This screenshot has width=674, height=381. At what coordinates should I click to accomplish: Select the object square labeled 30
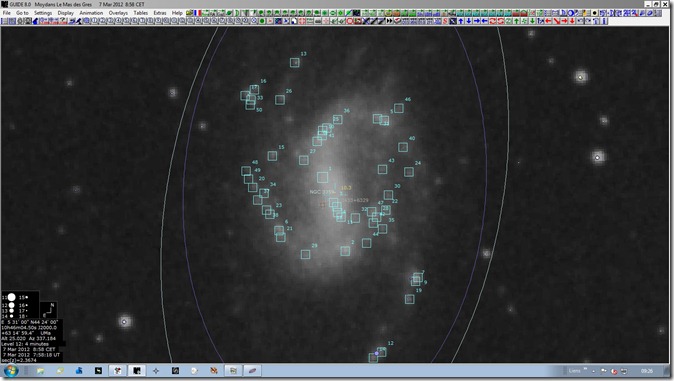(x=389, y=195)
